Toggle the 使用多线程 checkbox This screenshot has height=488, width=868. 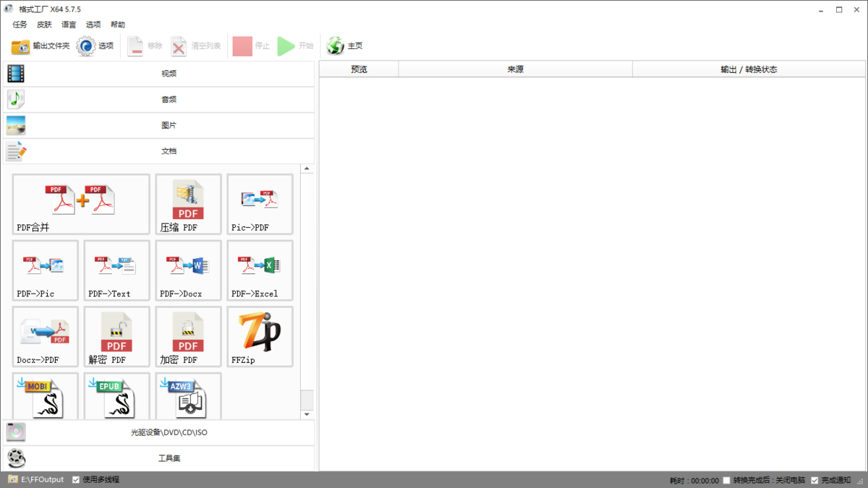(76, 480)
